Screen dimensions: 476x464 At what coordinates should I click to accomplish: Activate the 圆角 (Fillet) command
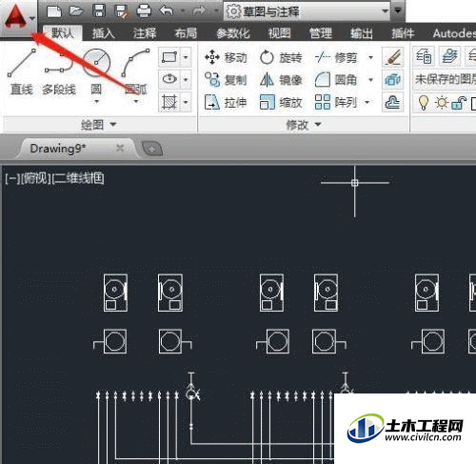336,80
